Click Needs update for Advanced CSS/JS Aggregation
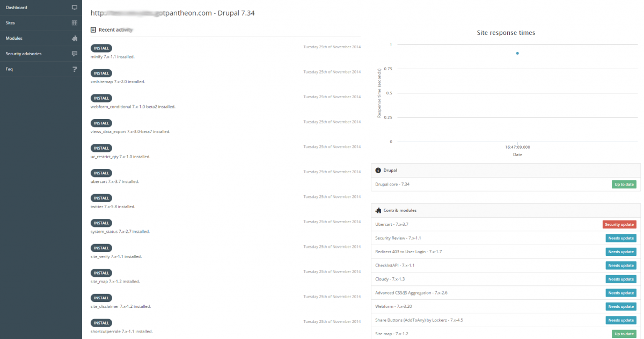 click(621, 293)
